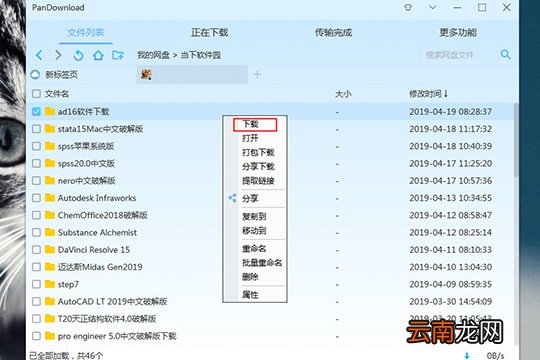Screen dimensions: 540x360
Task: Switch to the 文件列表 tab
Action: [x=86, y=33]
